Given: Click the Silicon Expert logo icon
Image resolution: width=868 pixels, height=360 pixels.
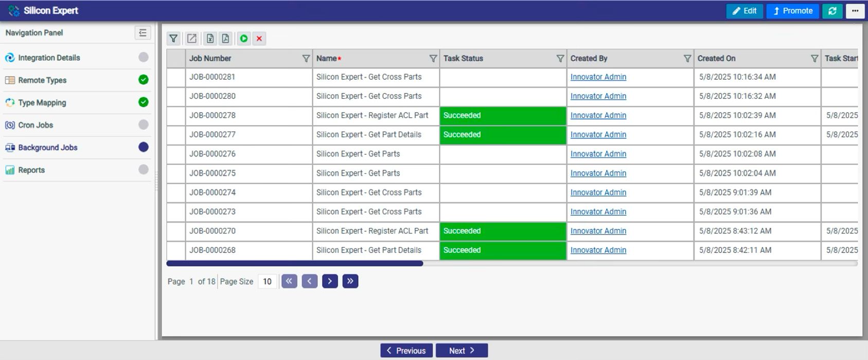Looking at the screenshot, I should pos(14,10).
